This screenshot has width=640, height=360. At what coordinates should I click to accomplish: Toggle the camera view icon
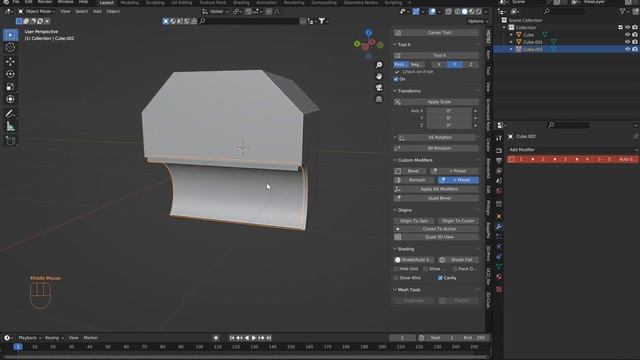379,88
